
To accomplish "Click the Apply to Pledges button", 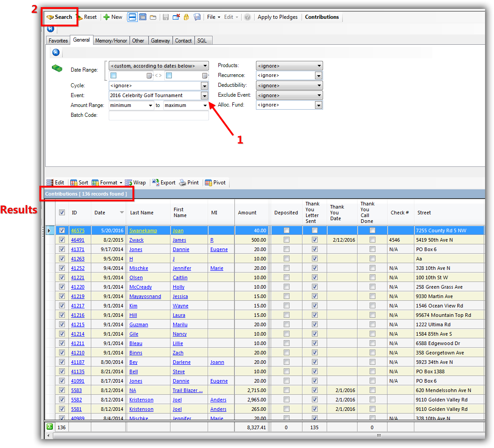I will tap(277, 17).
